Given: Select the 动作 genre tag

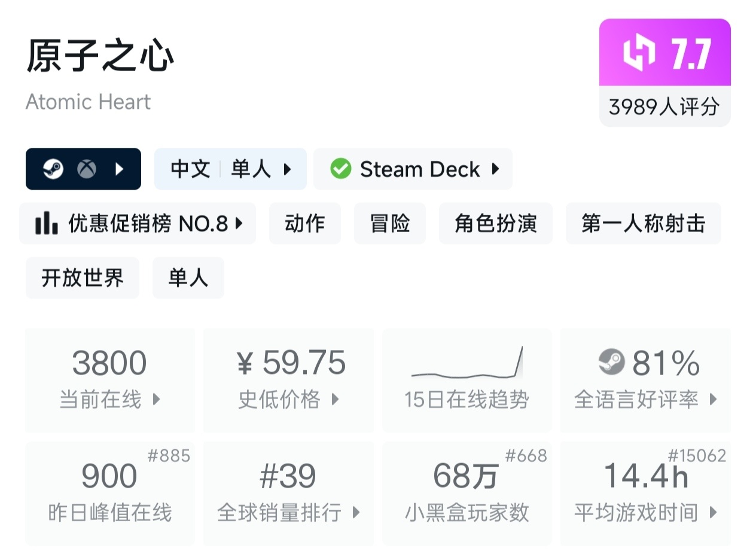Looking at the screenshot, I should (x=304, y=224).
